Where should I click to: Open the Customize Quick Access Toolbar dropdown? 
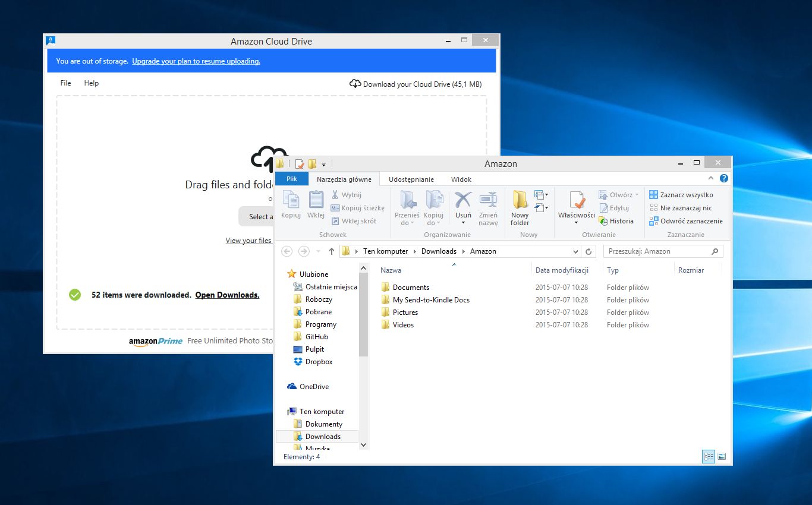pyautogui.click(x=324, y=164)
